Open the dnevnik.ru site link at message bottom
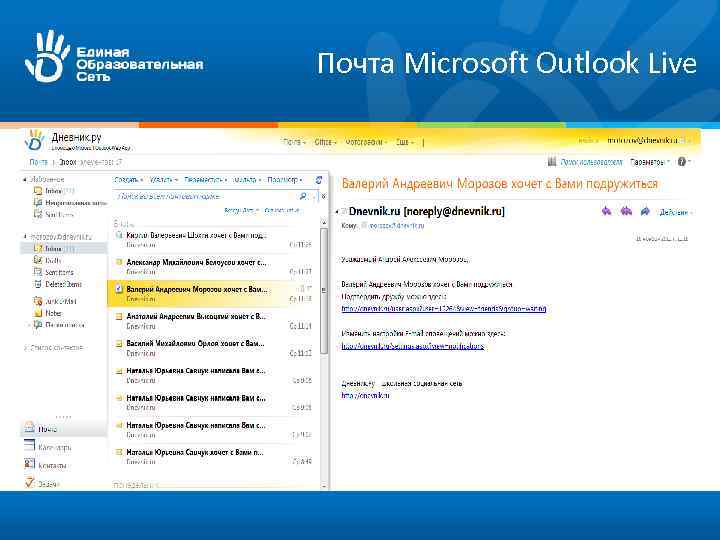 pyautogui.click(x=366, y=395)
